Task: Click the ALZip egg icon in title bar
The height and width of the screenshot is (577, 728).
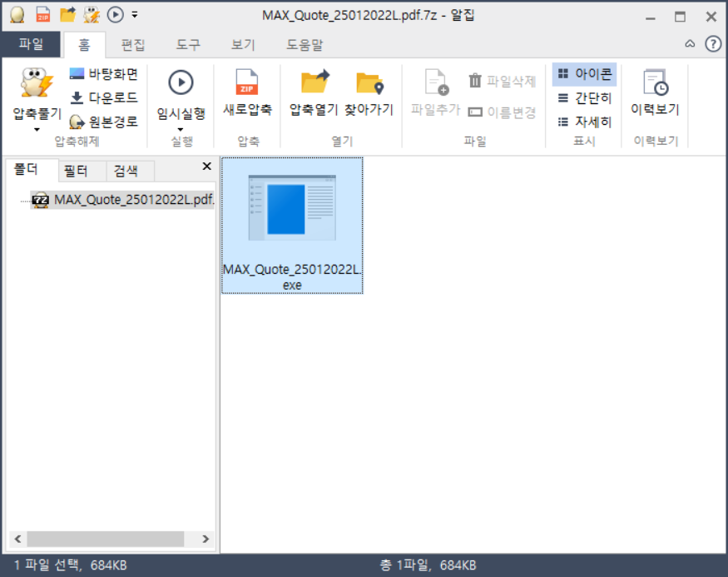Action: coord(17,15)
